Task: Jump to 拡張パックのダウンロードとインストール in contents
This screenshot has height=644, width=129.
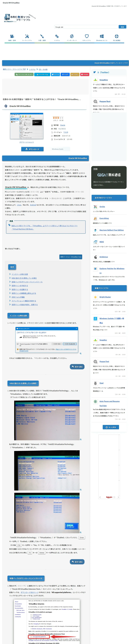Action: coord(27,282)
